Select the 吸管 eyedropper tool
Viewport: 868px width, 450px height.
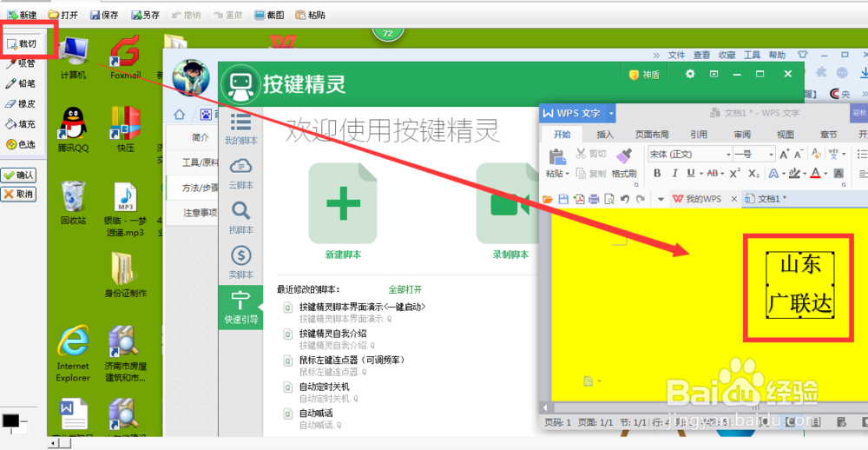pyautogui.click(x=20, y=63)
